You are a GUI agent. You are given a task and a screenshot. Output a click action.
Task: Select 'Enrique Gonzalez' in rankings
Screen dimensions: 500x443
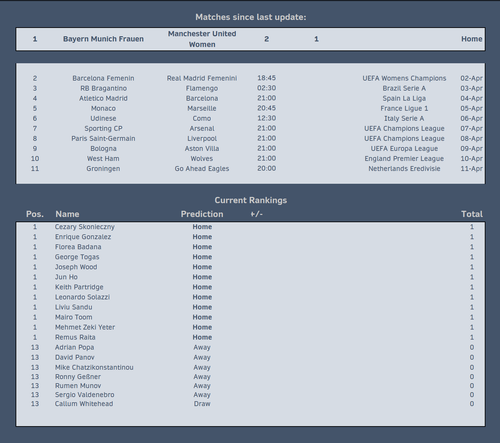83,237
